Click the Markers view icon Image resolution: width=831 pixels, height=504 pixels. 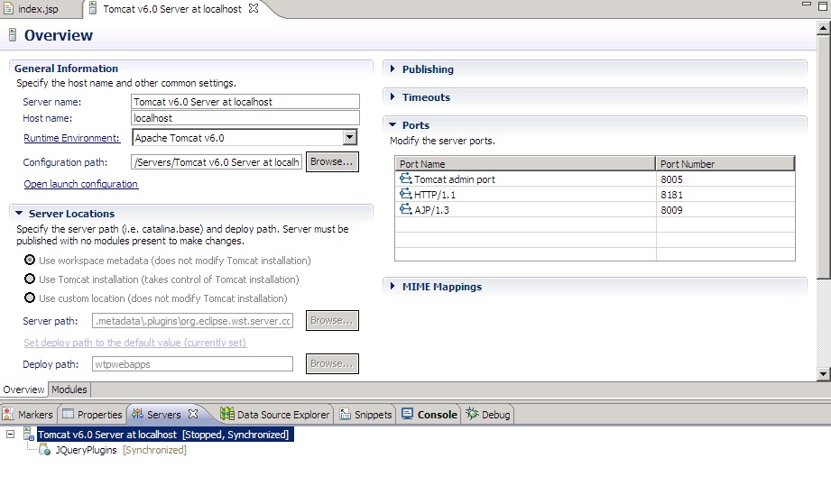8,414
